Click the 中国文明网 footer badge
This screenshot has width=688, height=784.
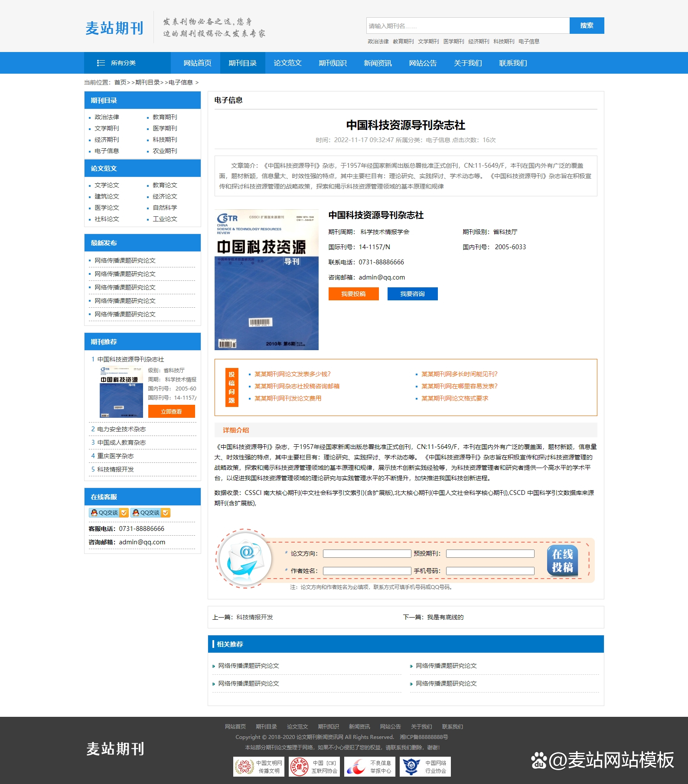(x=259, y=767)
